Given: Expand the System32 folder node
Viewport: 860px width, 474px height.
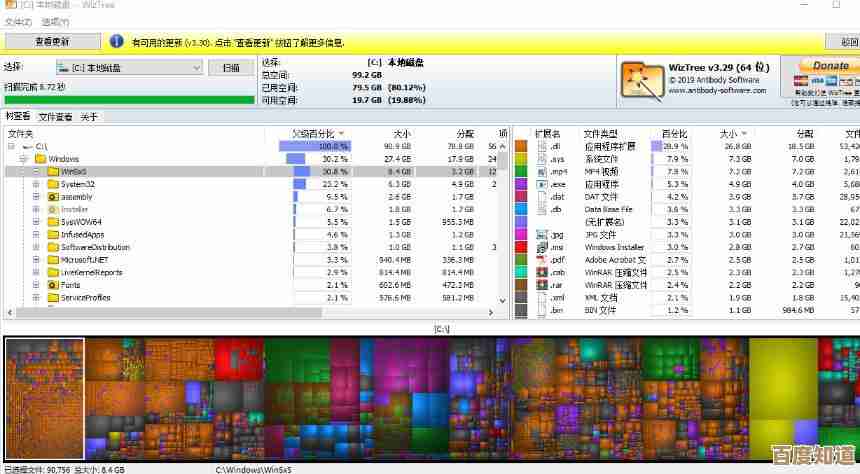Looking at the screenshot, I should pyautogui.click(x=36, y=184).
